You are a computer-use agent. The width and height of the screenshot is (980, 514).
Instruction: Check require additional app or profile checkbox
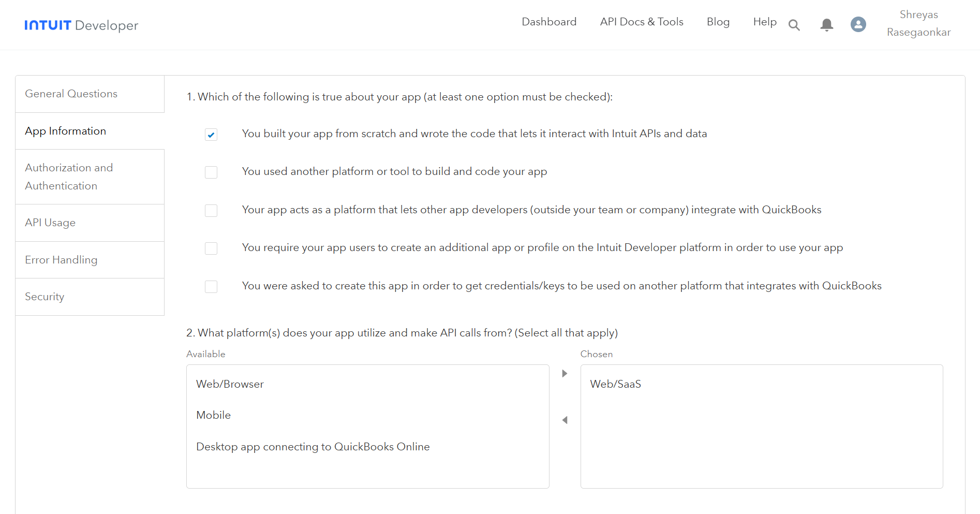[x=211, y=248]
